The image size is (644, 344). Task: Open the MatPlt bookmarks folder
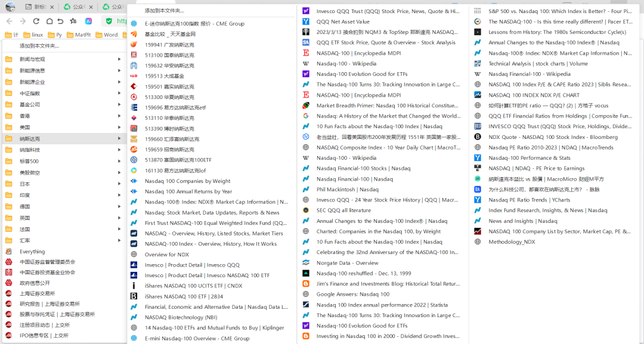click(x=79, y=35)
